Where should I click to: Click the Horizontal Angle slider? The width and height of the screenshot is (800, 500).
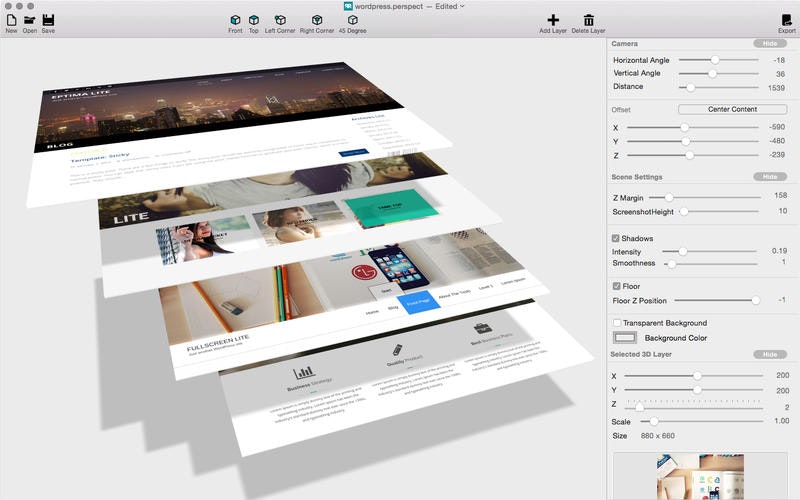[x=715, y=60]
